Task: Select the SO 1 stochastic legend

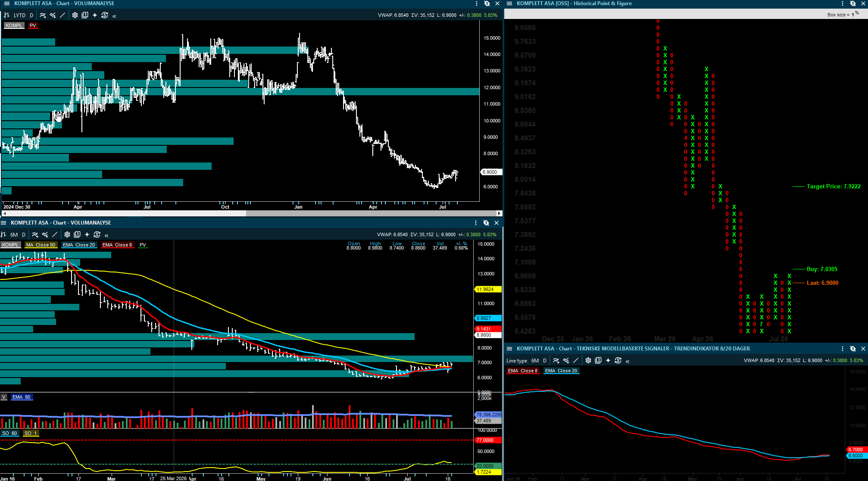Action: (31, 433)
